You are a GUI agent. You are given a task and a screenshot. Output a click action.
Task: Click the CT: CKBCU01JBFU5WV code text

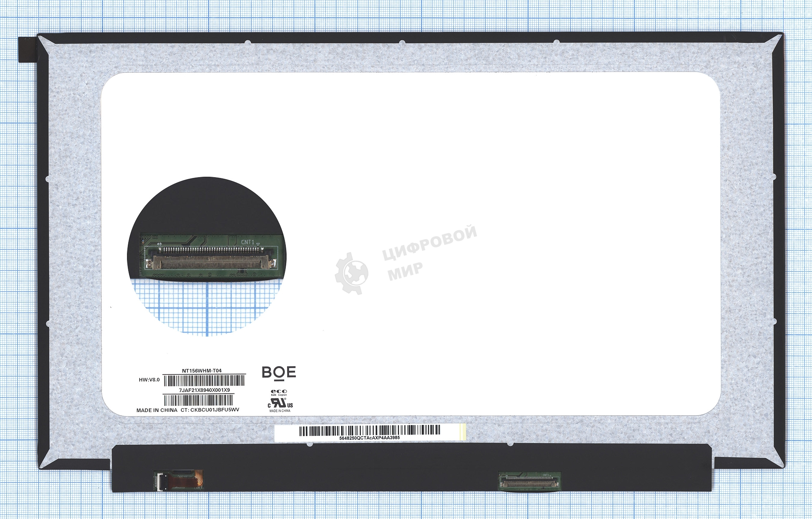[x=210, y=410]
